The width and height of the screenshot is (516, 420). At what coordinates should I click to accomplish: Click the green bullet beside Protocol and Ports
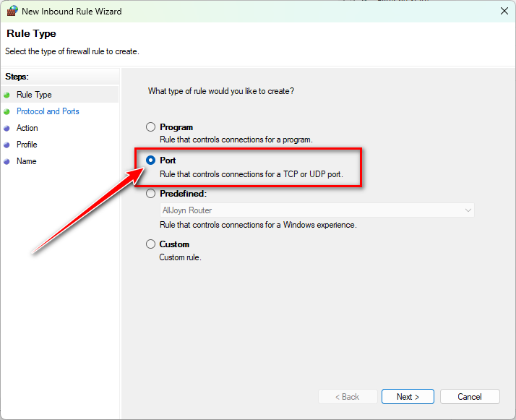pos(7,111)
